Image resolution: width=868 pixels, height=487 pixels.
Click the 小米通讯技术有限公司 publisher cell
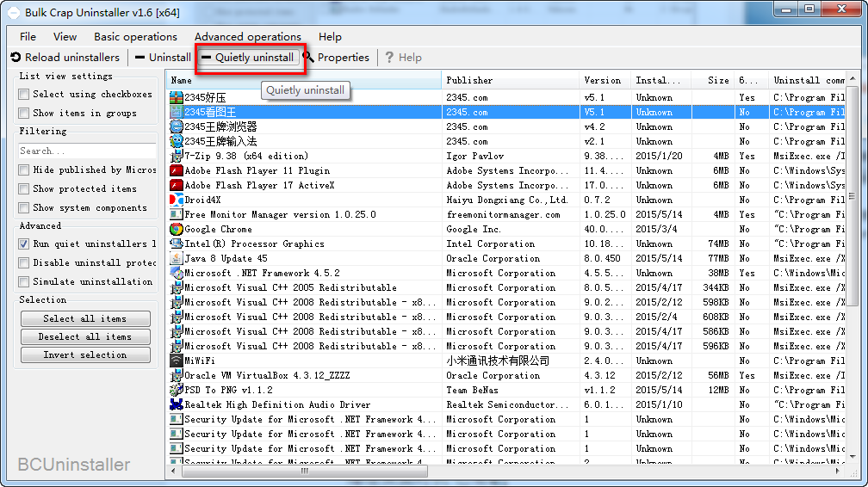click(x=498, y=361)
